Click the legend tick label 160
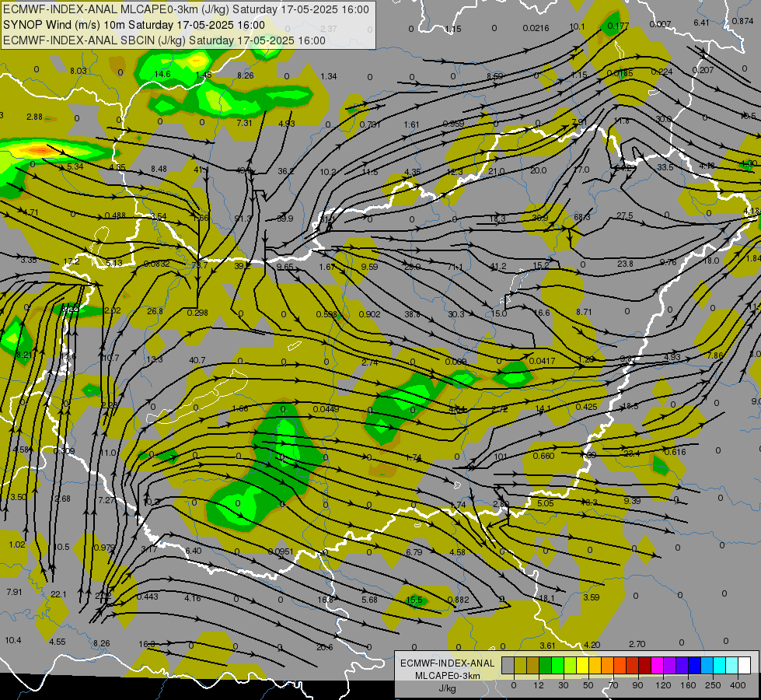Viewport: 761px width, 700px height. coord(688,685)
